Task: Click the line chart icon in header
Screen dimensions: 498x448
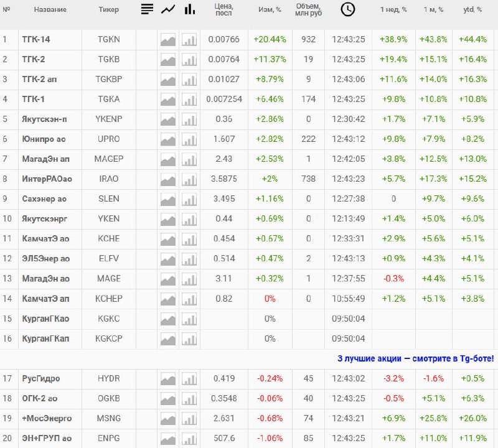Action: 168,9
